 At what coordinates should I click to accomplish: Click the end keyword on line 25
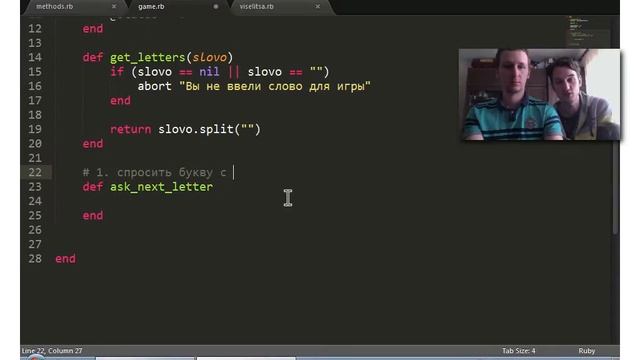coord(93,216)
